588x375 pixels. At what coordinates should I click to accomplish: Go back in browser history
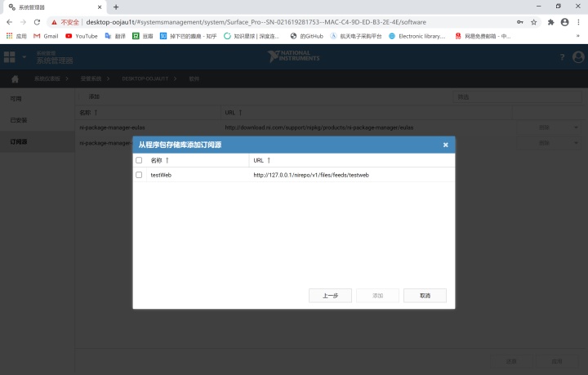pos(9,22)
